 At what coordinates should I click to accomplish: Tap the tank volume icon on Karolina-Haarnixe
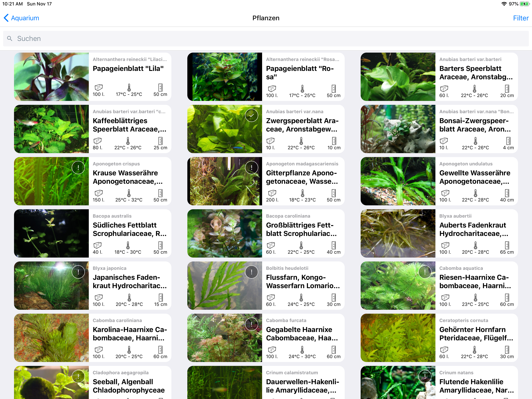[x=99, y=350]
